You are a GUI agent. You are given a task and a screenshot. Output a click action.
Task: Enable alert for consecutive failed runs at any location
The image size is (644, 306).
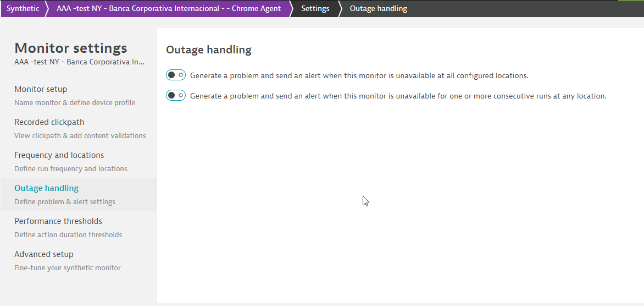click(176, 96)
